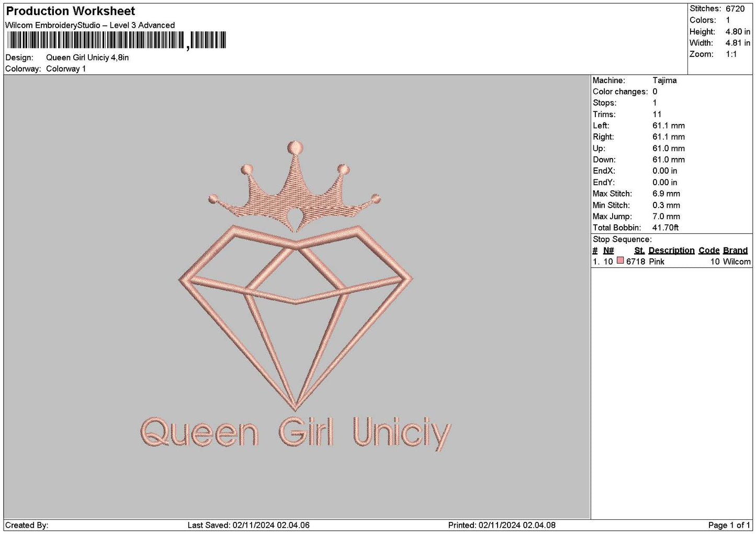Click the 'Queen Girl Uniciy' embroidered text
Screen dimensions: 756x534
296,434
